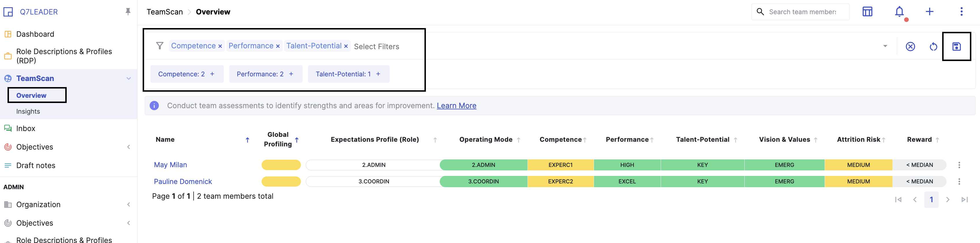
Task: Expand the filter selection dropdown arrow
Action: (x=885, y=46)
